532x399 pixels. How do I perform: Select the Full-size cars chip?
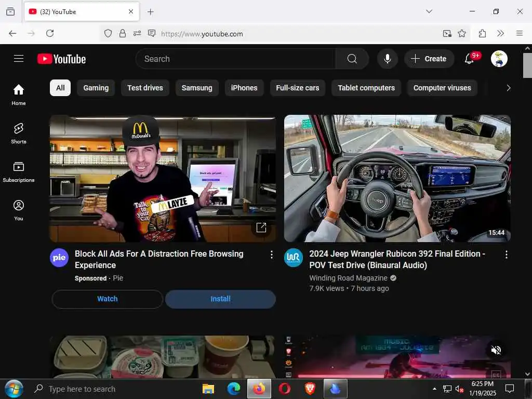298,88
